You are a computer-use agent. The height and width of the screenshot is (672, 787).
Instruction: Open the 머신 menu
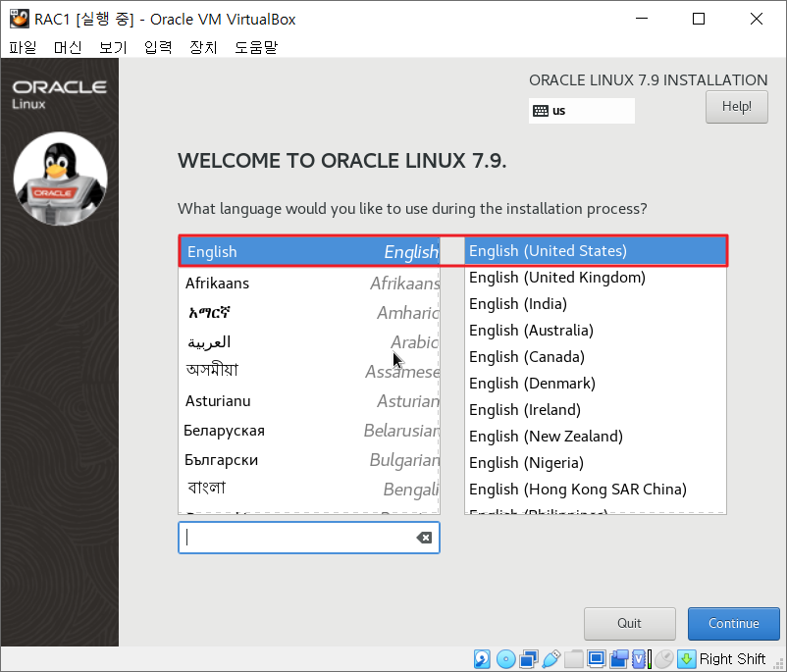pos(68,47)
